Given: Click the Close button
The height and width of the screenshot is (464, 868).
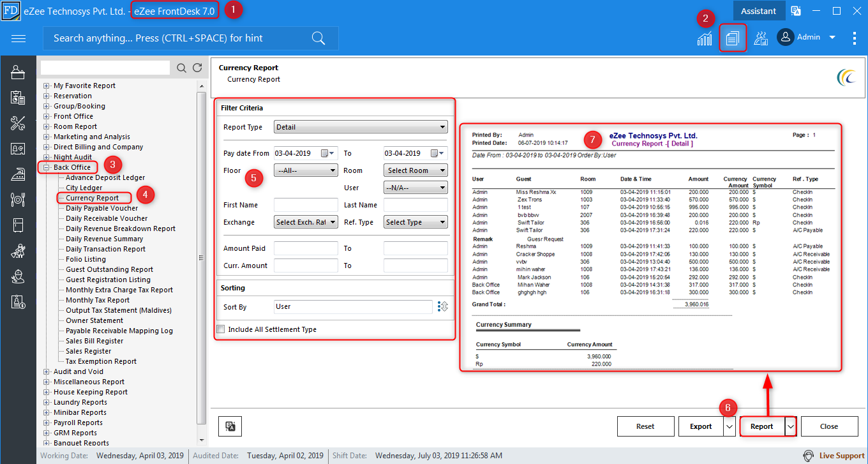Looking at the screenshot, I should [829, 426].
